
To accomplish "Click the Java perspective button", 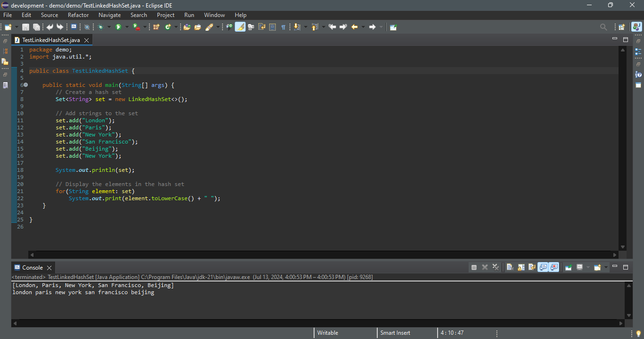I will tap(636, 27).
